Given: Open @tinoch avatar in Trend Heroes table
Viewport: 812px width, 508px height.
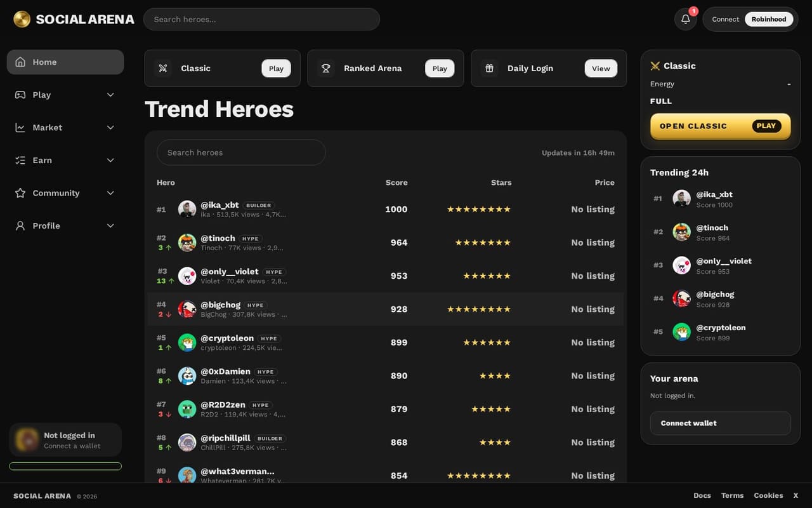Looking at the screenshot, I should 187,243.
